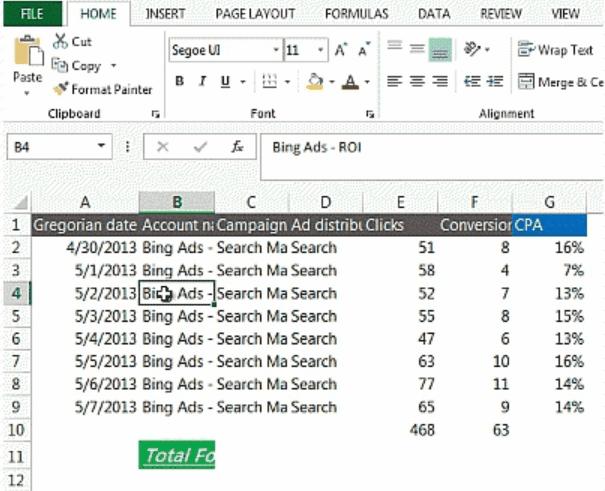The width and height of the screenshot is (605, 491).
Task: Select row 4 header
Action: pyautogui.click(x=17, y=294)
